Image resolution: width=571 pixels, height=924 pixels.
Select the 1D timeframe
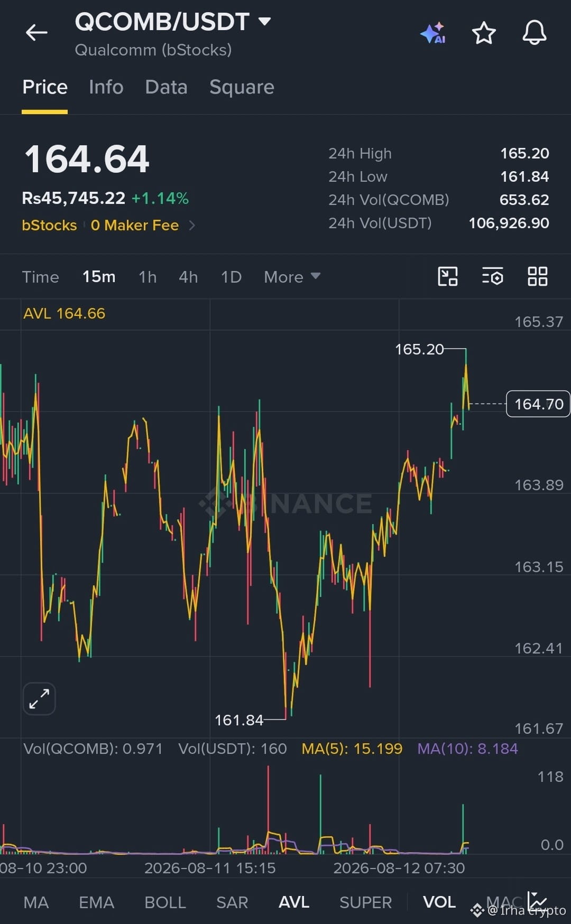click(x=231, y=277)
